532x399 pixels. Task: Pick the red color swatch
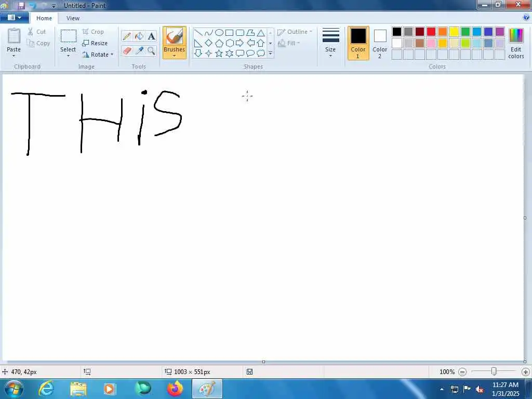(x=431, y=32)
